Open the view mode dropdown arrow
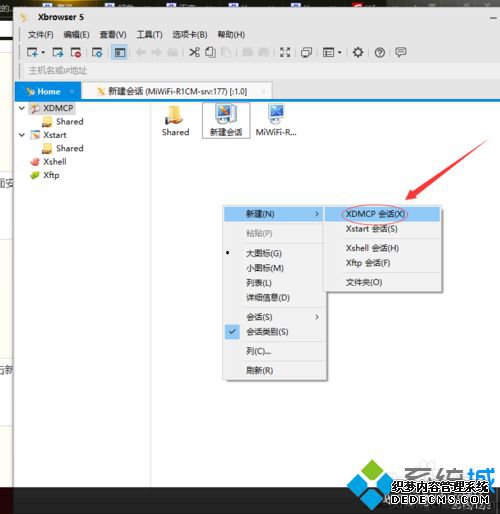Image resolution: width=500 pixels, height=514 pixels. click(x=340, y=52)
